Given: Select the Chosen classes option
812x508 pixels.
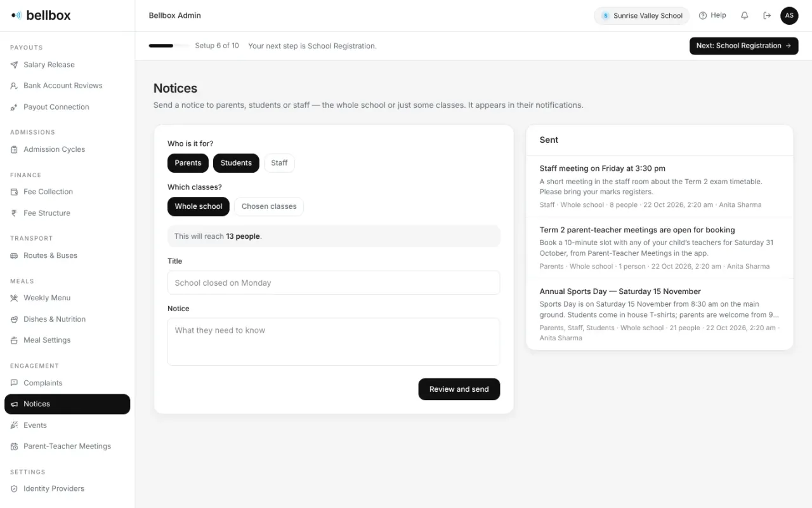Looking at the screenshot, I should (x=269, y=206).
